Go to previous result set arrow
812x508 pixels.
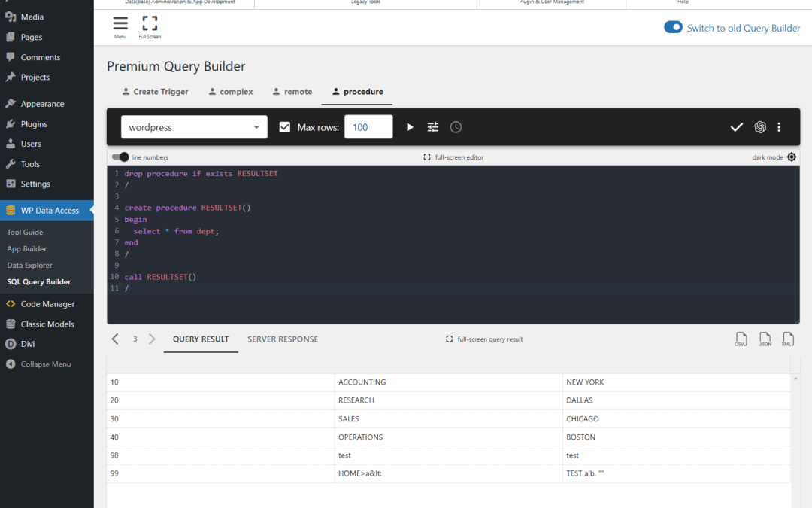[115, 339]
